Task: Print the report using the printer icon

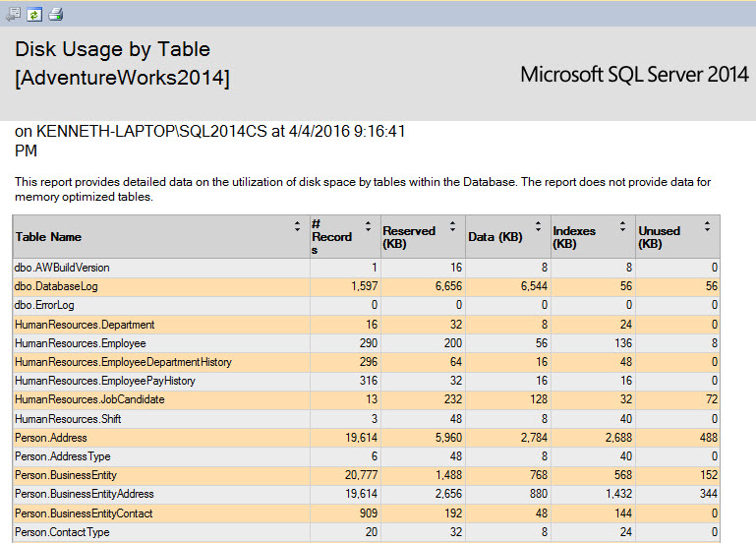Action: point(56,13)
